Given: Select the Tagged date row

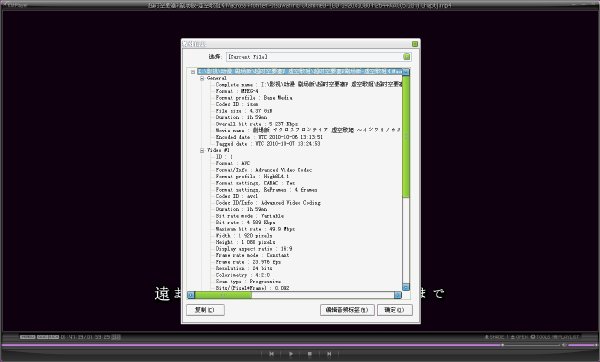Looking at the screenshot, I should [x=268, y=144].
